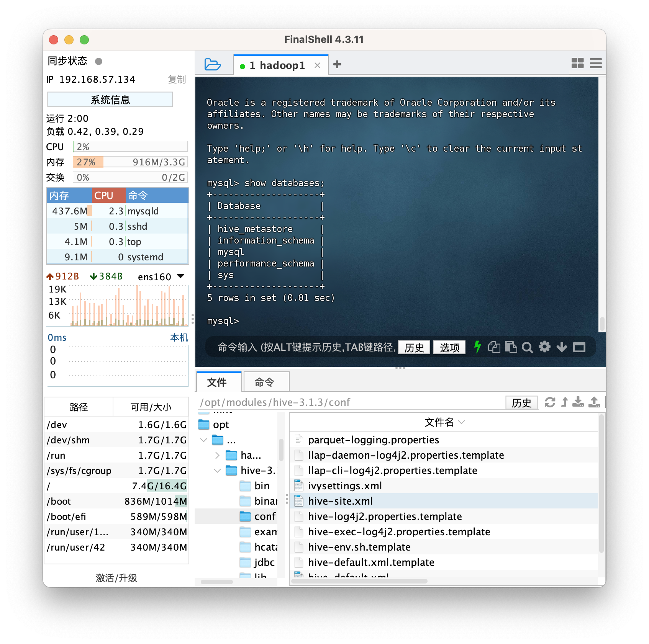Viewport: 649px width, 644px height.
Task: Sort processes by CPU column
Action: pos(108,196)
